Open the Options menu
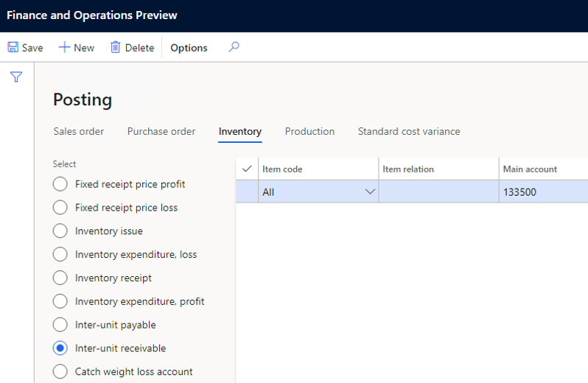Image resolution: width=588 pixels, height=383 pixels. click(189, 48)
